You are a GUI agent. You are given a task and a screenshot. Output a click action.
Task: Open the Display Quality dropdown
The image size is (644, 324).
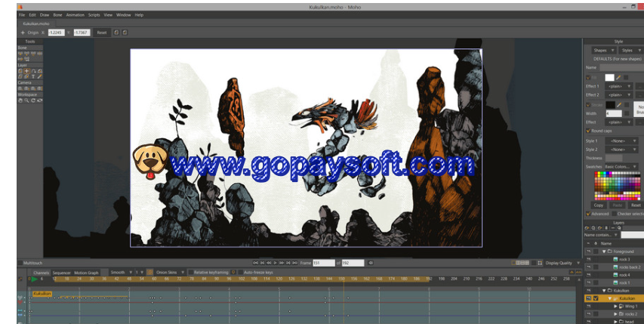coord(562,264)
